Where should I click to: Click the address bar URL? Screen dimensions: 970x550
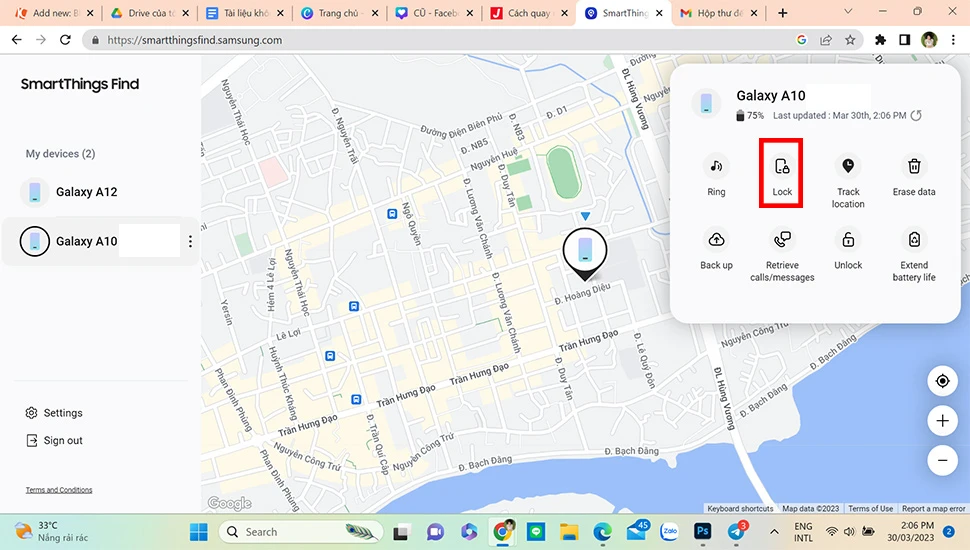(x=194, y=40)
